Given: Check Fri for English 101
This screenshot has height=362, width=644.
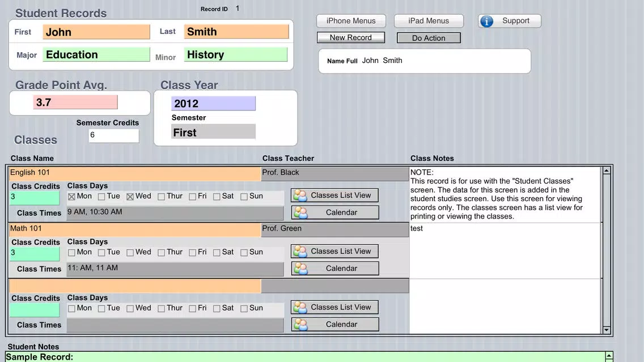Looking at the screenshot, I should 192,197.
